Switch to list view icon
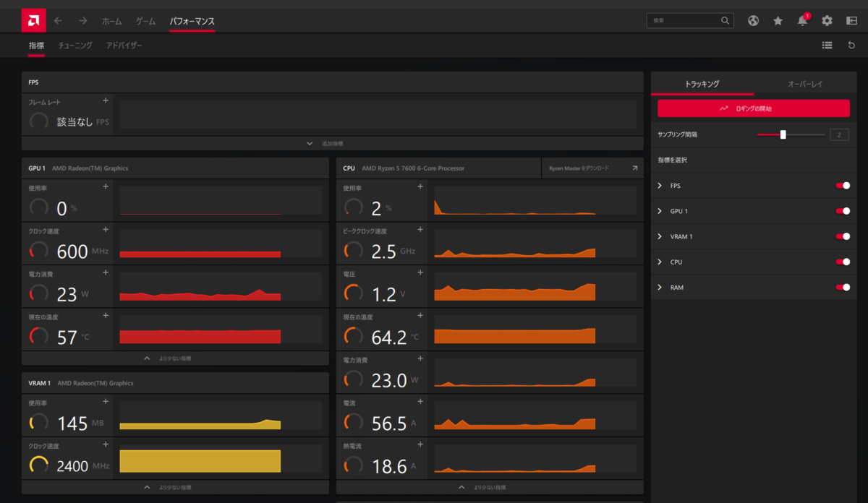The image size is (868, 503). [827, 45]
